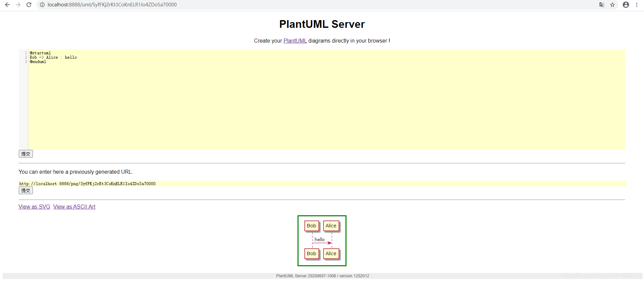The width and height of the screenshot is (644, 281).
Task: View site information icon in address bar
Action: [42, 5]
